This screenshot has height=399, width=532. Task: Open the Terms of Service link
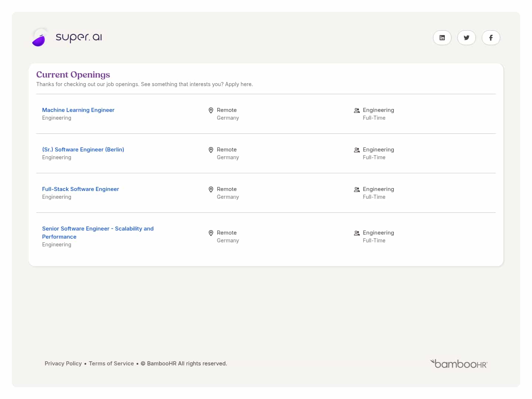click(x=111, y=364)
